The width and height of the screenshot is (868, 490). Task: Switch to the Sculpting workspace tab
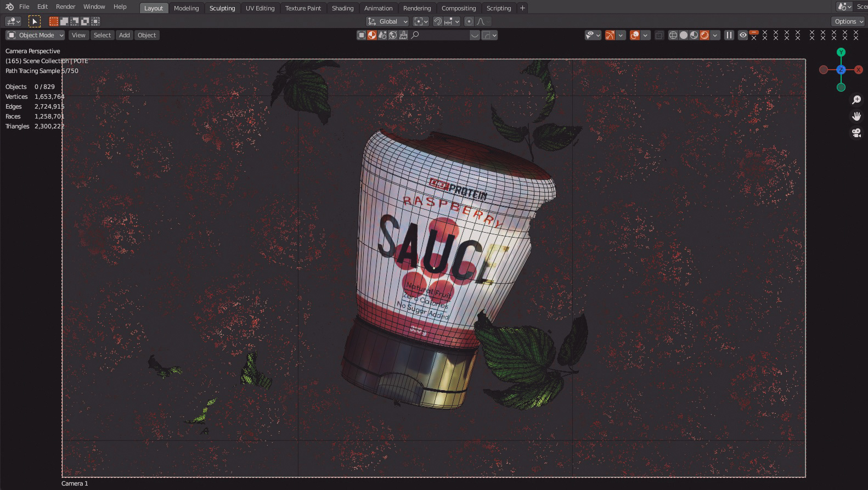222,8
